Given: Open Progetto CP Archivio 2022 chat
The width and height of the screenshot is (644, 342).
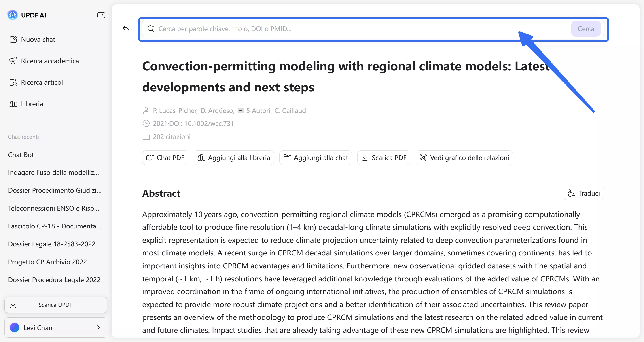Looking at the screenshot, I should [47, 262].
